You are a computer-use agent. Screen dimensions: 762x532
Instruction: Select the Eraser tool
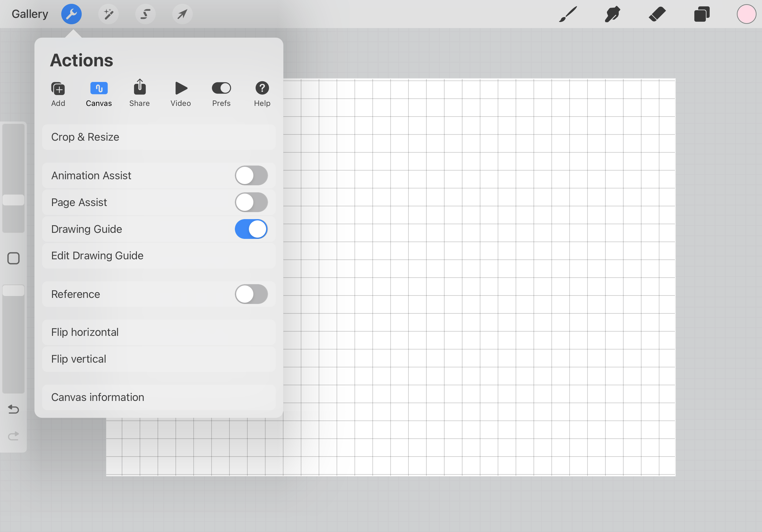pyautogui.click(x=657, y=14)
